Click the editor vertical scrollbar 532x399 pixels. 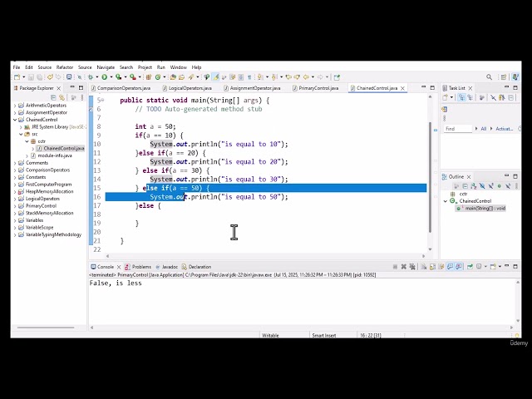pos(431,177)
